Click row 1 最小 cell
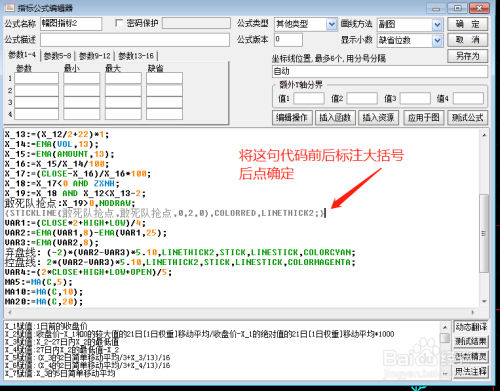 82,78
